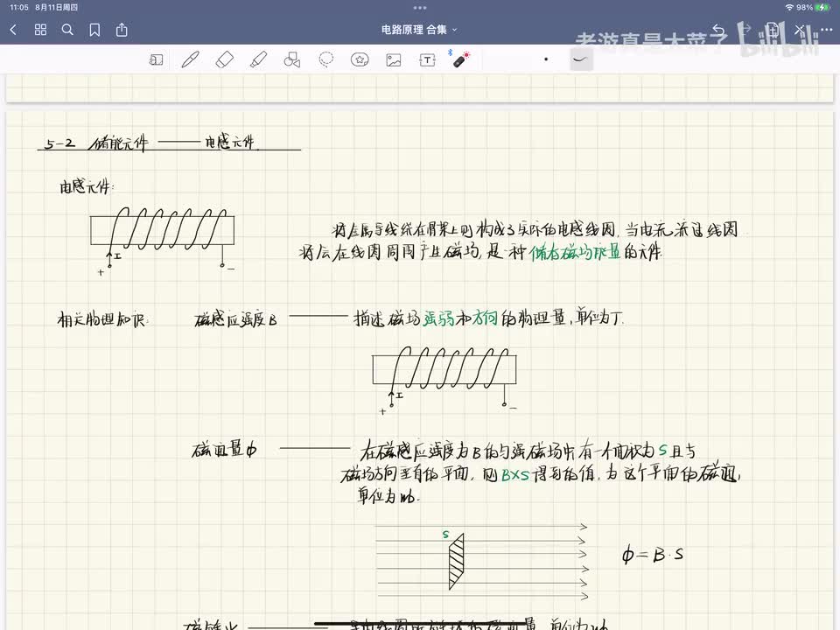Select the Eraser tool
Image resolution: width=840 pixels, height=630 pixels.
pyautogui.click(x=225, y=59)
